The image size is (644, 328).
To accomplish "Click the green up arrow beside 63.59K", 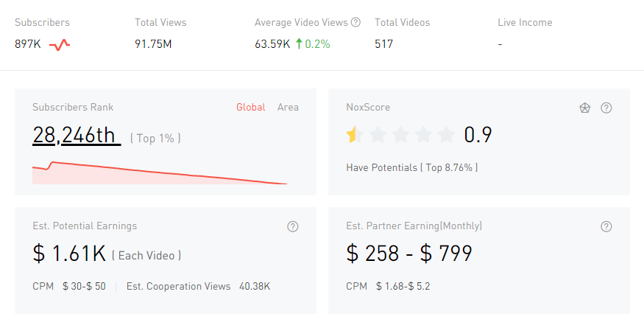I will click(299, 44).
